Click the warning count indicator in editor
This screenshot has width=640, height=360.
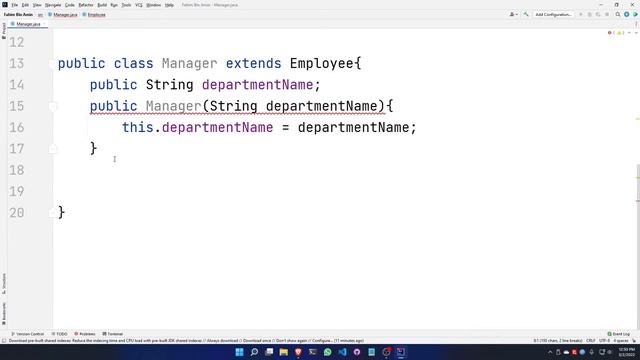(x=620, y=33)
